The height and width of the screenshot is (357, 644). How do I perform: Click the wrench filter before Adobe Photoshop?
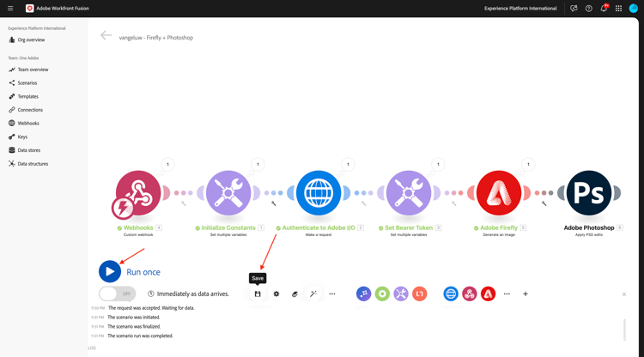click(x=544, y=203)
